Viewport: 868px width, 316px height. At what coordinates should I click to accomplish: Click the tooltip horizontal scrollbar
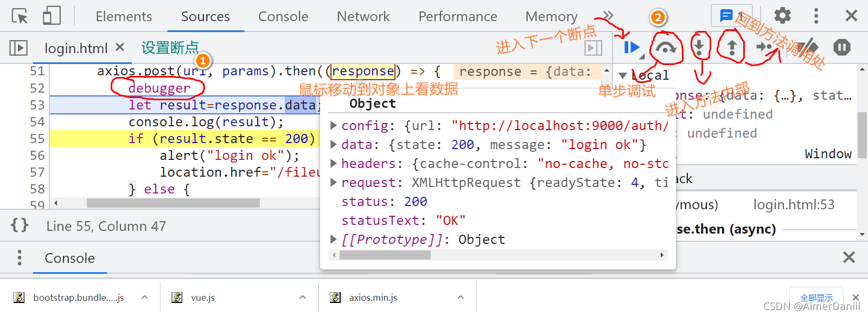(385, 255)
